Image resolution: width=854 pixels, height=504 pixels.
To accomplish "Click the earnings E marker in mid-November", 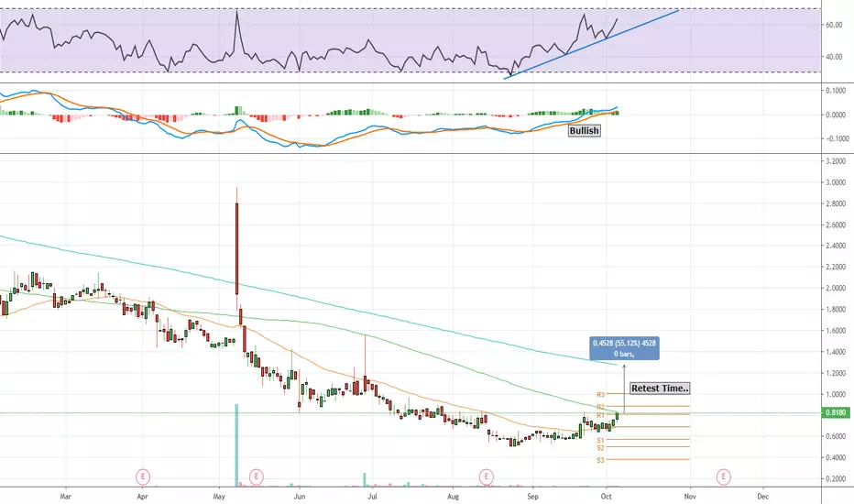I will 723,477.
